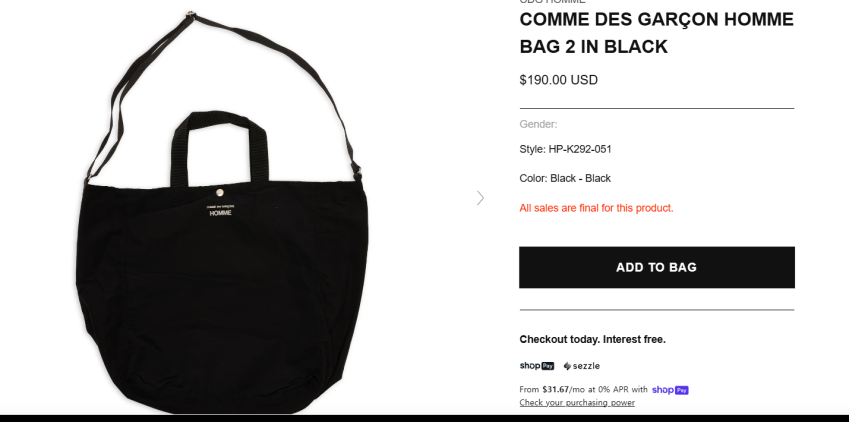Screen dimensions: 849x422
Task: Click the grey Gender label
Action: 538,124
